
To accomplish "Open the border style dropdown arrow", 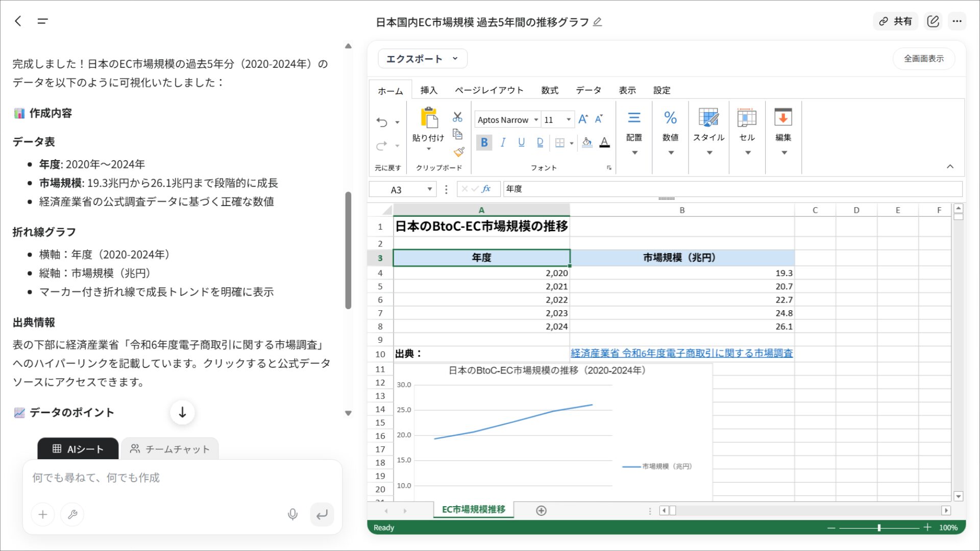I will [x=571, y=143].
